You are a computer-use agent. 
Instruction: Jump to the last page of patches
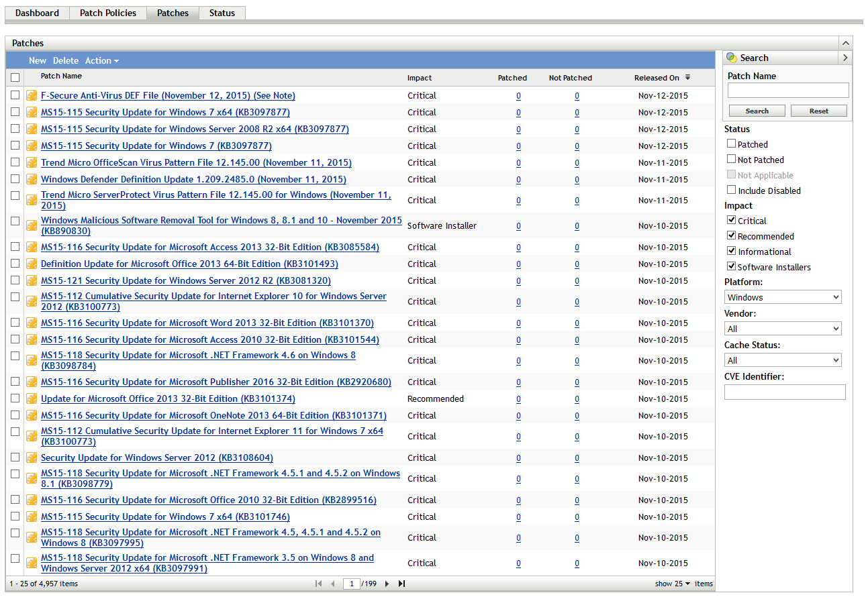[401, 584]
